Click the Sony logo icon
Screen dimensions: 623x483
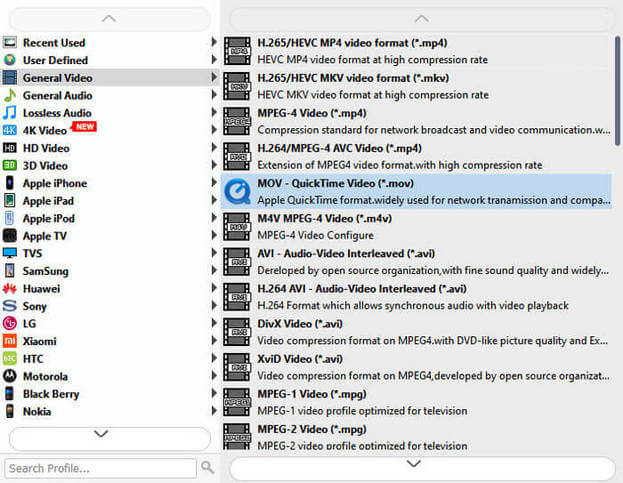click(10, 306)
